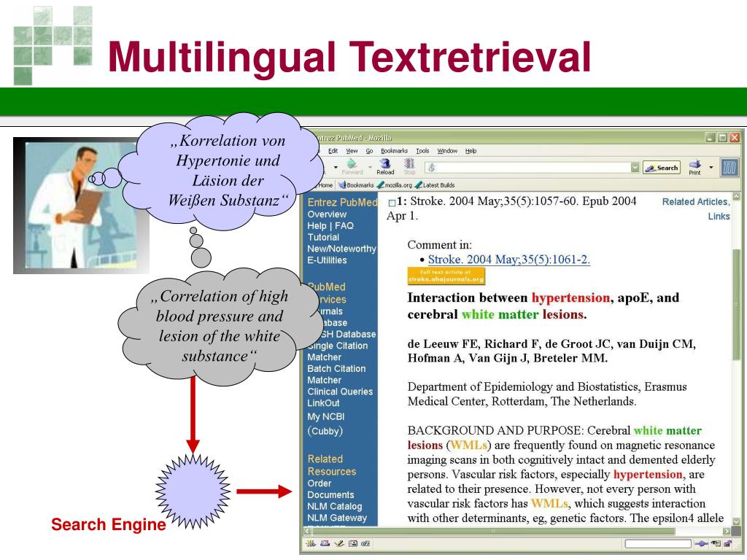Open My NCBI (Cubby) sidebar link

coord(325,424)
